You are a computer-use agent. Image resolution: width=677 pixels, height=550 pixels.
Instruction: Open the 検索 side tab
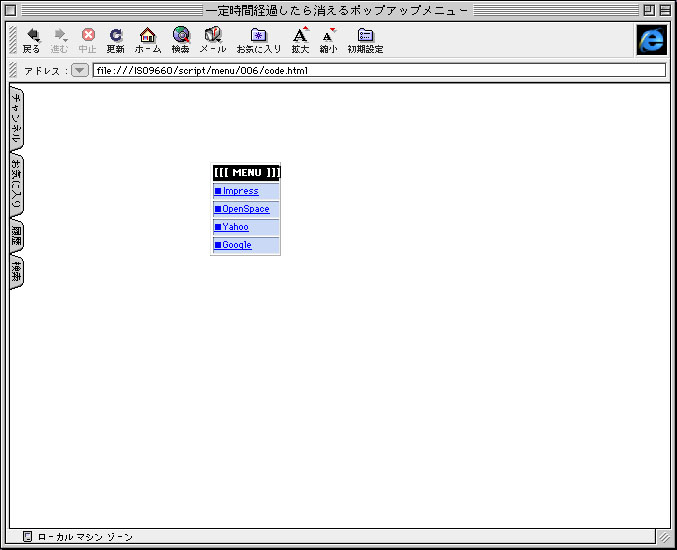pos(16,272)
